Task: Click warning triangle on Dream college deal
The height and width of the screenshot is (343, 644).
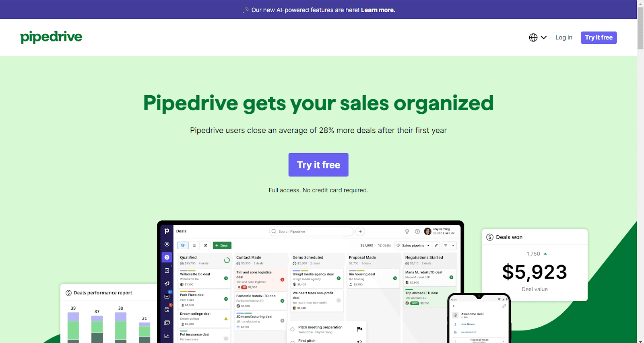Action: [x=226, y=318]
